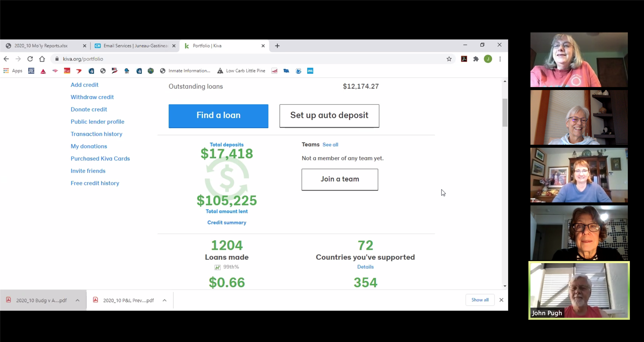View Public lender profile
The width and height of the screenshot is (644, 342).
coord(97,122)
